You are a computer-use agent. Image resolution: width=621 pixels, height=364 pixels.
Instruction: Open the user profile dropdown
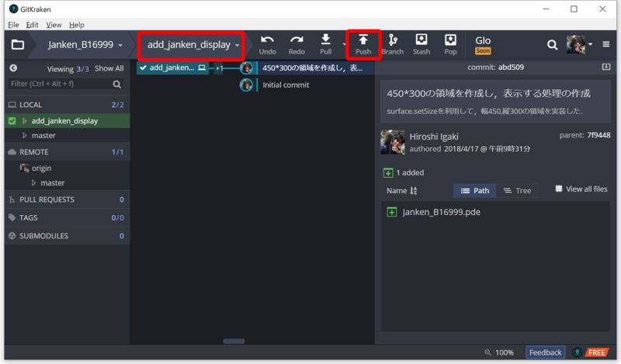point(579,44)
